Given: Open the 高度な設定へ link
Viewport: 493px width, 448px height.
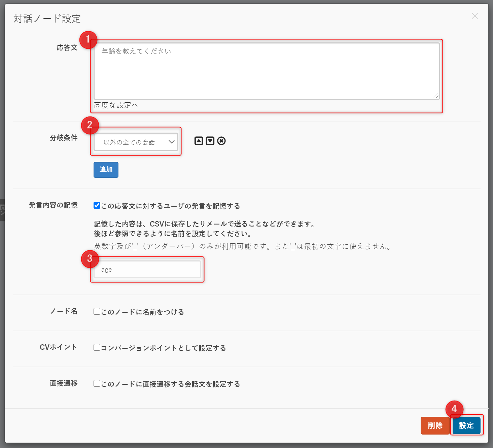Looking at the screenshot, I should pyautogui.click(x=116, y=105).
